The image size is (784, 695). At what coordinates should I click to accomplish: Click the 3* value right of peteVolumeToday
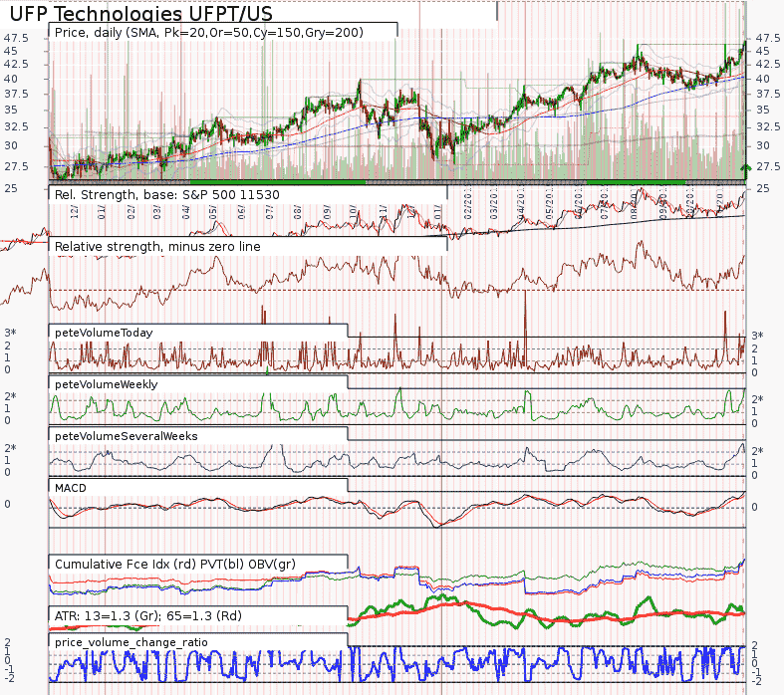coord(757,336)
